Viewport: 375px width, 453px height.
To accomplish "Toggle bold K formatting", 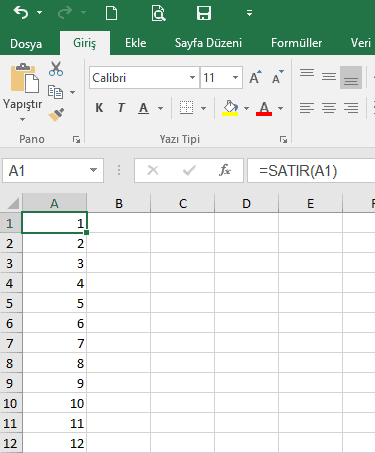I will coord(99,108).
